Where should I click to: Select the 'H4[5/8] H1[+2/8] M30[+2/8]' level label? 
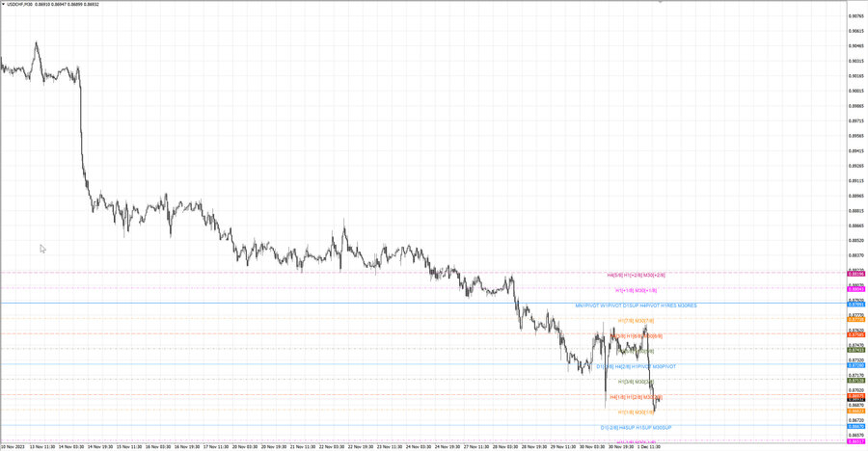(637, 275)
